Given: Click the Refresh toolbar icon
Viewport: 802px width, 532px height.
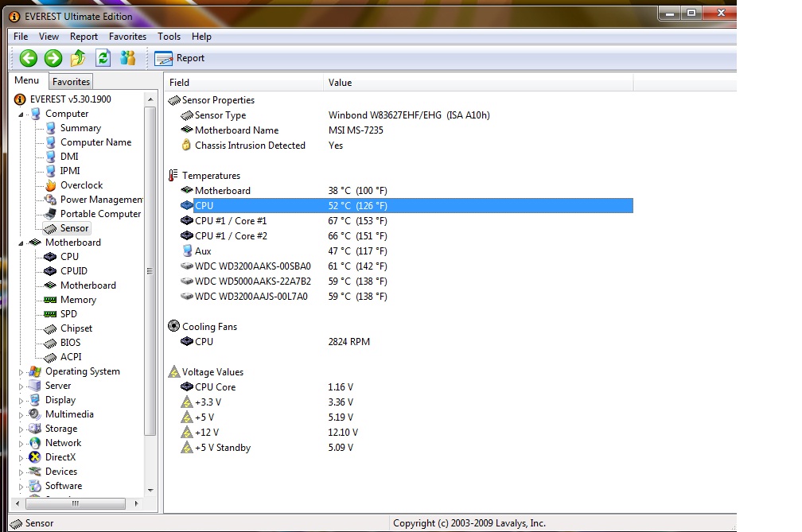Looking at the screenshot, I should click(x=103, y=58).
